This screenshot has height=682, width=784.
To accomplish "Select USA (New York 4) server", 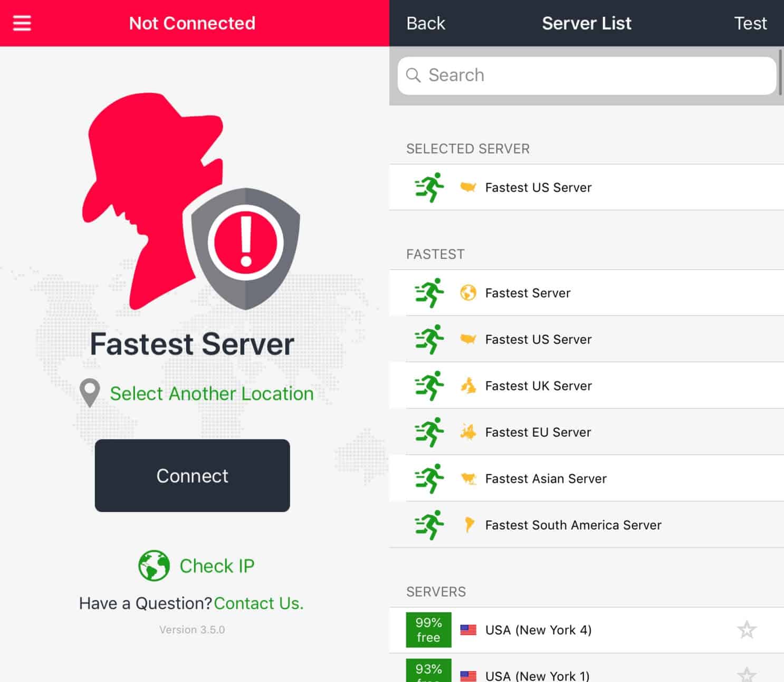I will point(587,630).
